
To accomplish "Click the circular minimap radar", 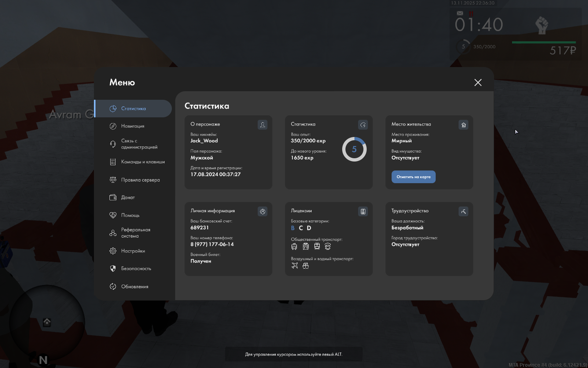I will tap(47, 323).
